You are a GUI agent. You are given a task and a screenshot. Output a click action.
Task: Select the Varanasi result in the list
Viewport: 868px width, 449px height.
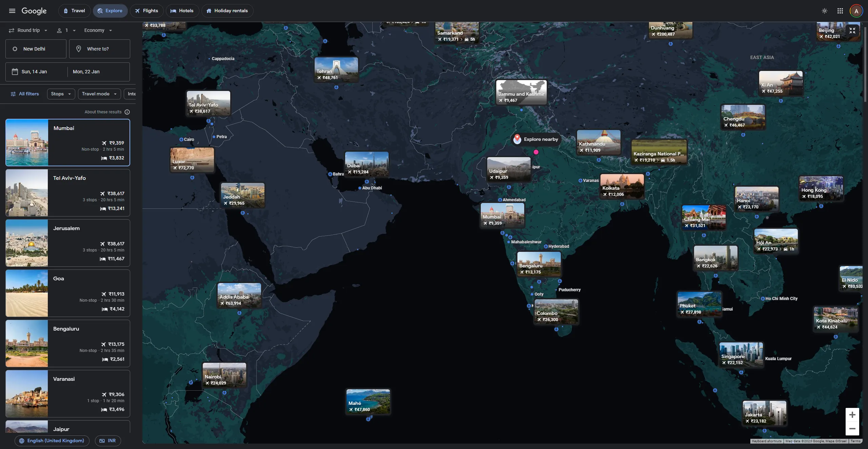click(x=68, y=394)
